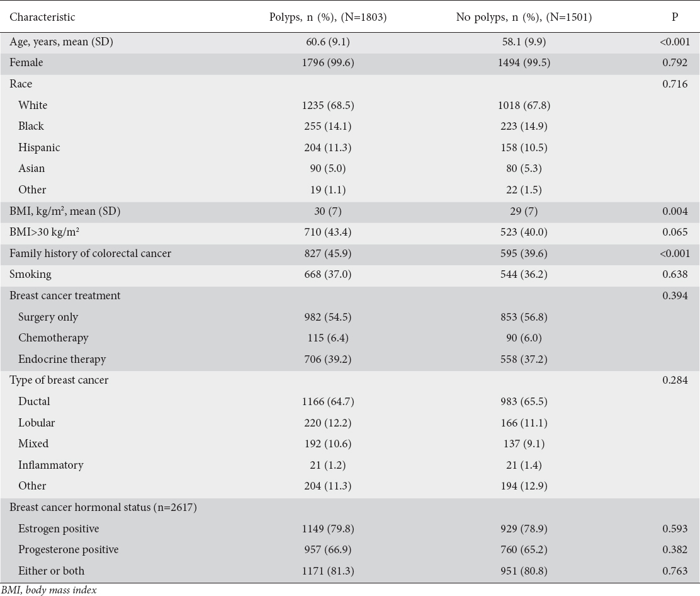Click the Race category label
Viewport: 700px width, 596px height.
[21, 84]
